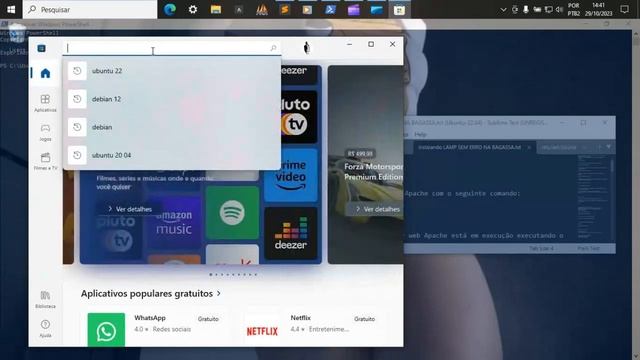Click the microphone icon in the system tray
Screen dimensions: 640x360
(x=526, y=9)
